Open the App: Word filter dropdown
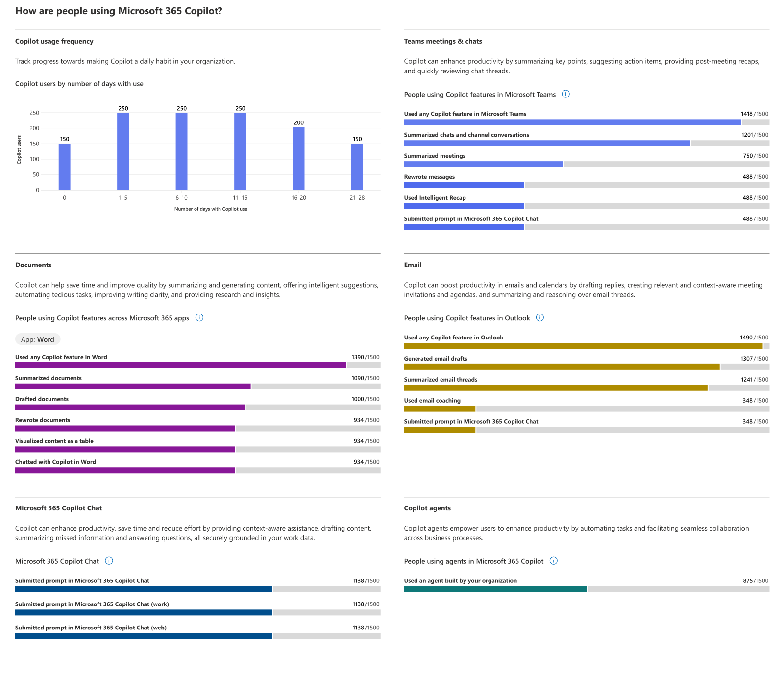Image resolution: width=784 pixels, height=676 pixels. tap(38, 339)
